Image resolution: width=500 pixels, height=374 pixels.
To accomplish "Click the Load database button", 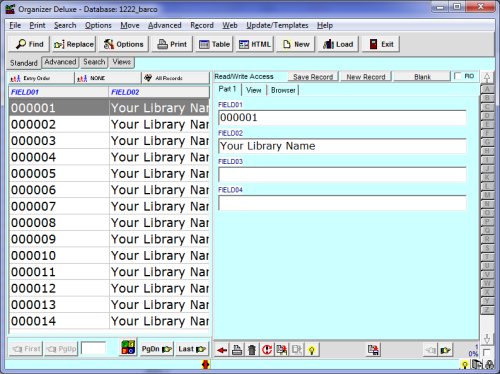I will [338, 44].
